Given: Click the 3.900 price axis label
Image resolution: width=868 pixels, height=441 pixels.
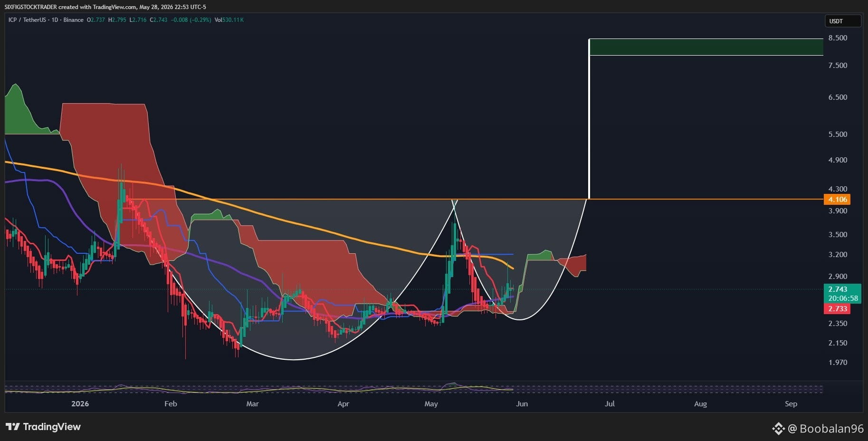Looking at the screenshot, I should (838, 211).
